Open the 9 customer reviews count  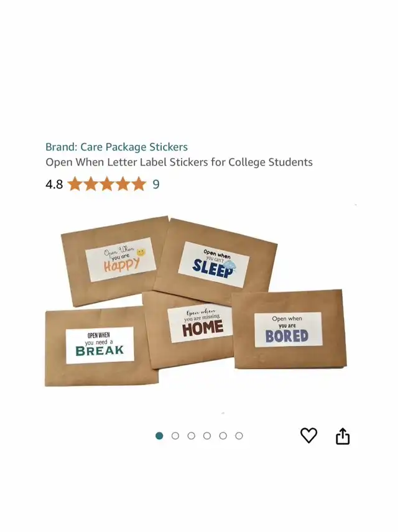(x=156, y=184)
